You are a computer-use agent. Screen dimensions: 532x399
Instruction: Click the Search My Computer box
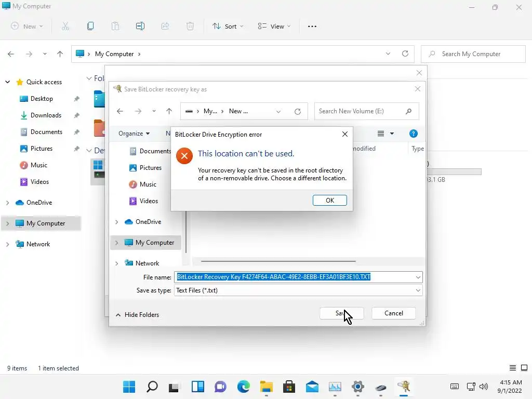[473, 54]
